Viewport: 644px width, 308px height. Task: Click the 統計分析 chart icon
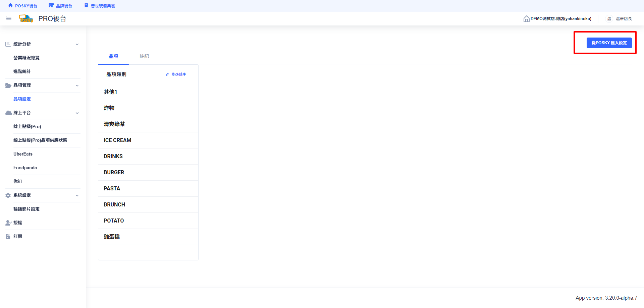[x=8, y=44]
